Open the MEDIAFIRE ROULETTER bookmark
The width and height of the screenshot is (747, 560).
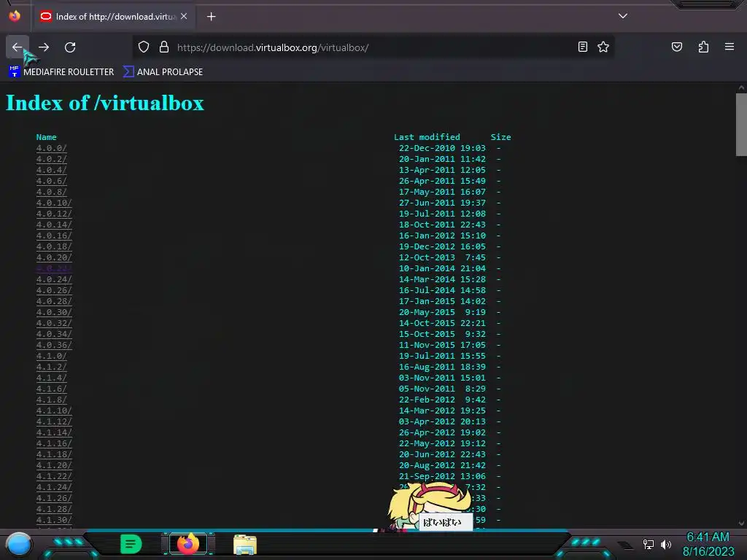61,72
